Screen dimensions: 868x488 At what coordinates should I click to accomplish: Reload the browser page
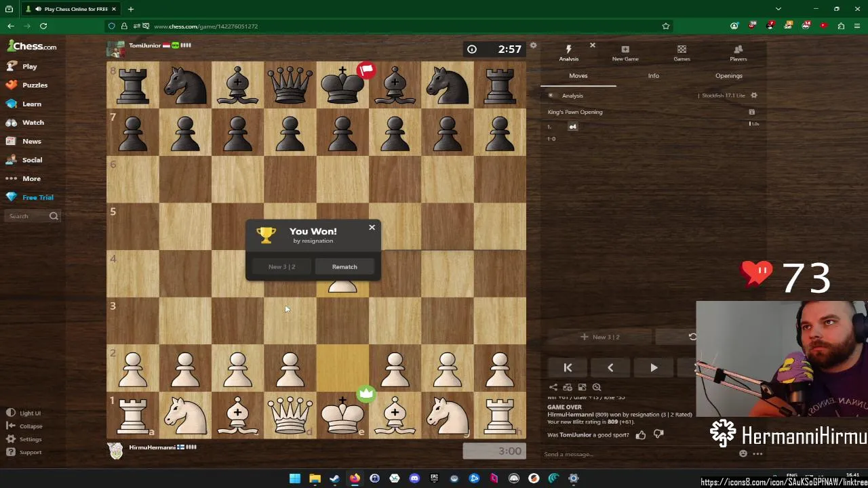click(x=43, y=26)
